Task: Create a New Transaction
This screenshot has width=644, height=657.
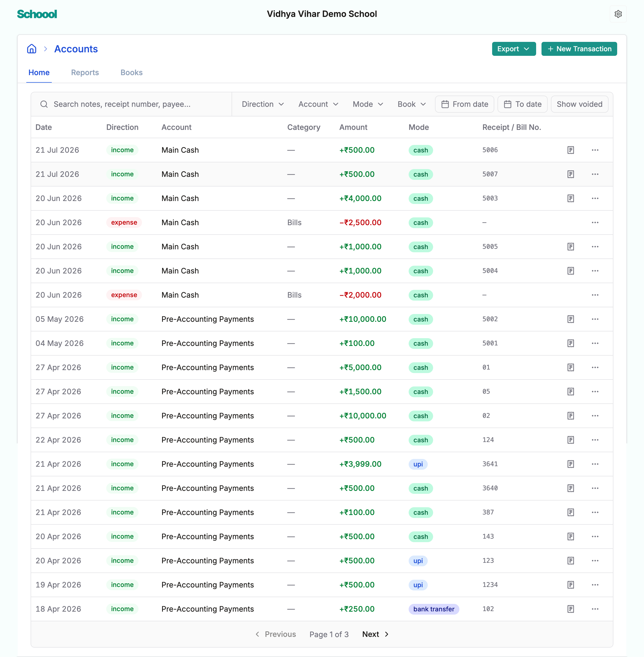Action: coord(579,49)
